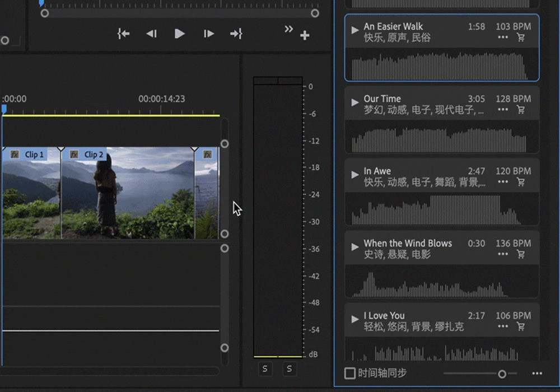Toggle right channel solo S button
The width and height of the screenshot is (560, 392).
pos(290,368)
